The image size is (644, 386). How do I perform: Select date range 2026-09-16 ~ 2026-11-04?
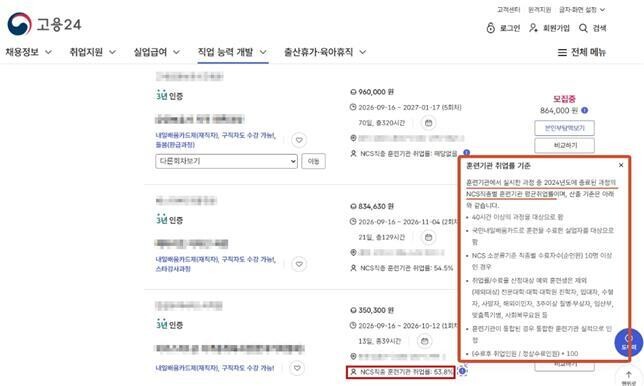coord(398,222)
